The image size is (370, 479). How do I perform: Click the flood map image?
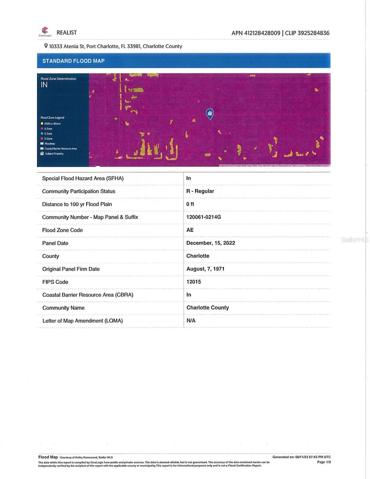209,120
